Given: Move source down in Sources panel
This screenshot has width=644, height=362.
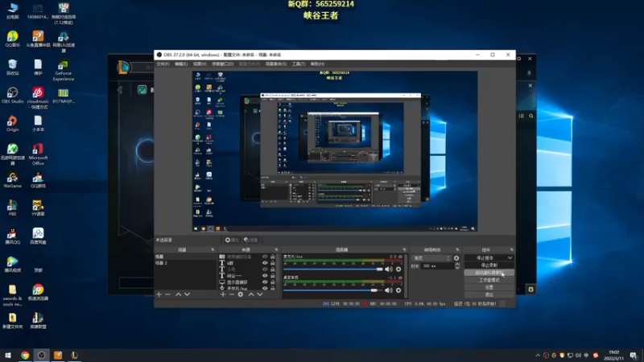Looking at the screenshot, I should 260,294.
